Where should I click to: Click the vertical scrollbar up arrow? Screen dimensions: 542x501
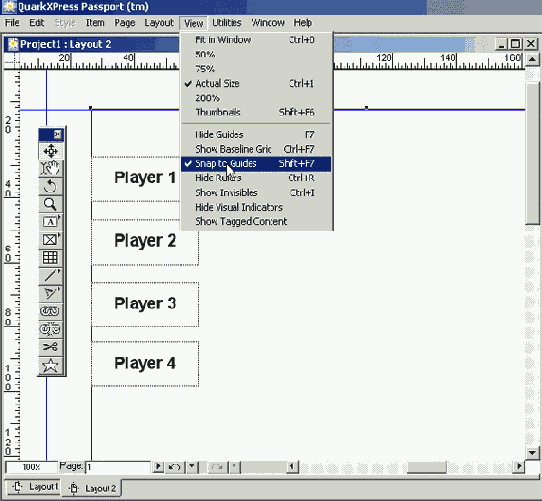tap(532, 59)
